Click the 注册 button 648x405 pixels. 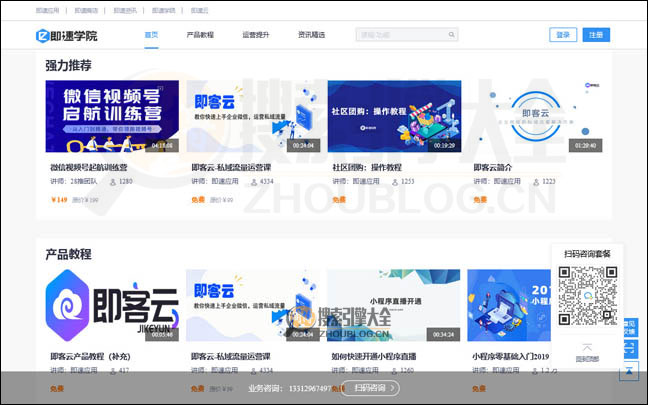click(x=596, y=35)
